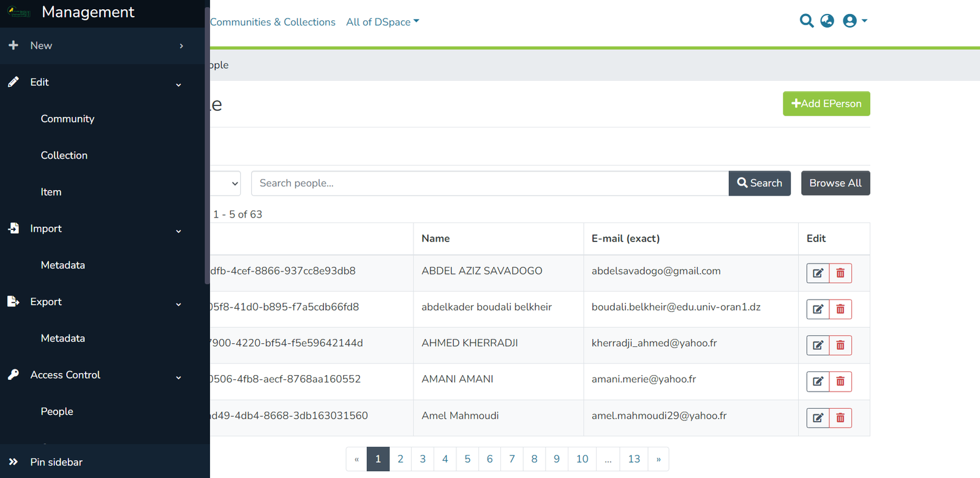Screen dimensions: 980x478
Task: Go to pagination page 5
Action: coord(467,459)
